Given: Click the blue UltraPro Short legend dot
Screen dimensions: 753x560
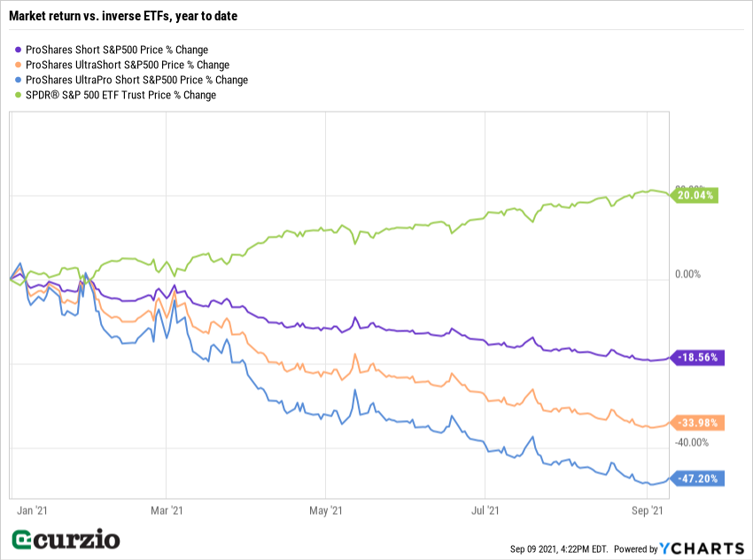Looking at the screenshot, I should tap(19, 80).
